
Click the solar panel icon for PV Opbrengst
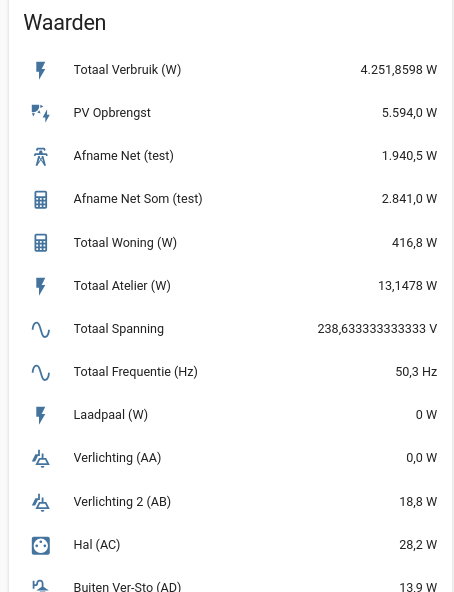pos(40,113)
